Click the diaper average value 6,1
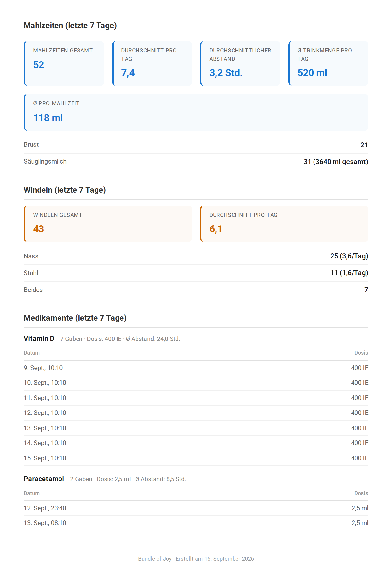The height and width of the screenshot is (577, 392). coord(216,229)
